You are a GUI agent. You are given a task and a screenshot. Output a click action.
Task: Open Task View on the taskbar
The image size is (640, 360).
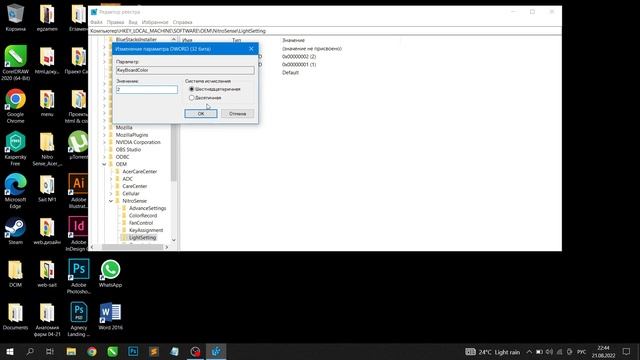50,351
